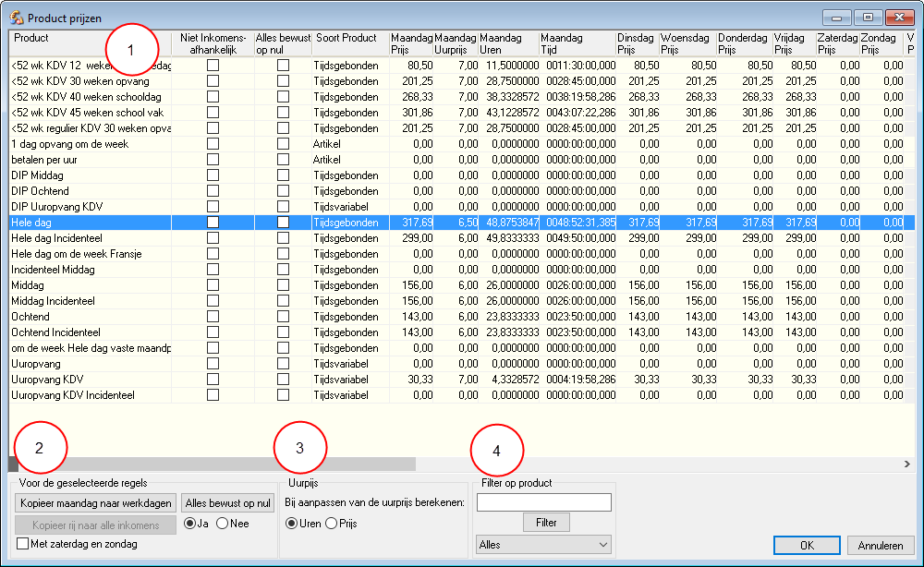Select the 'Uren' radio button
Viewport: 924px width, 567px height.
pyautogui.click(x=292, y=524)
